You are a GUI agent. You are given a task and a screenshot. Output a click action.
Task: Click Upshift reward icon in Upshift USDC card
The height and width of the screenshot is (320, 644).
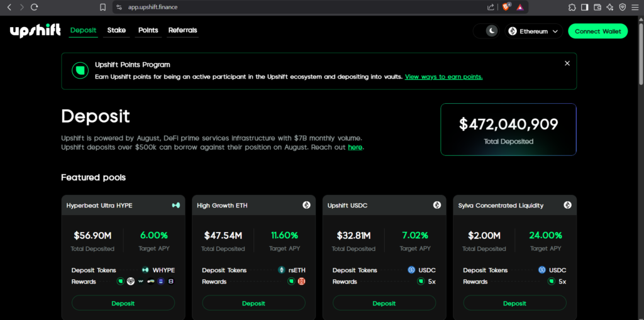pos(421,282)
